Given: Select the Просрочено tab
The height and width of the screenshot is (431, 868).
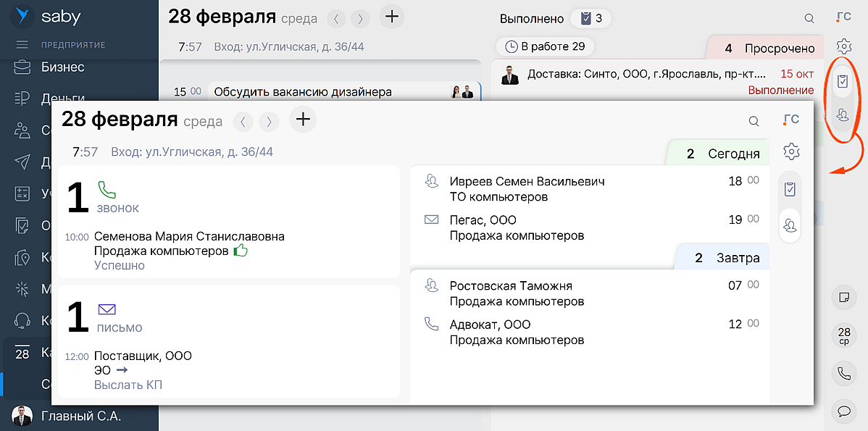Looking at the screenshot, I should click(769, 49).
